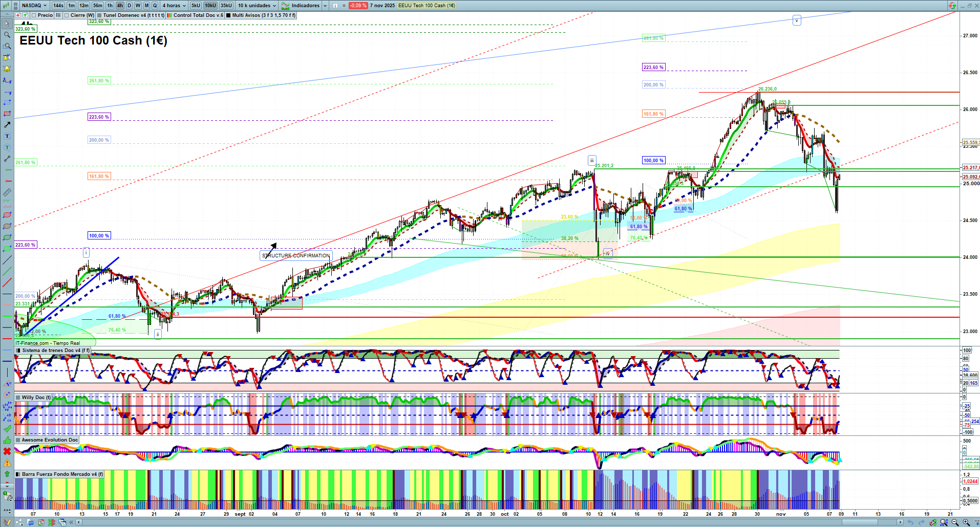Open the Precio list settings icon
Viewport: 980px width, 527px height.
pos(58,15)
